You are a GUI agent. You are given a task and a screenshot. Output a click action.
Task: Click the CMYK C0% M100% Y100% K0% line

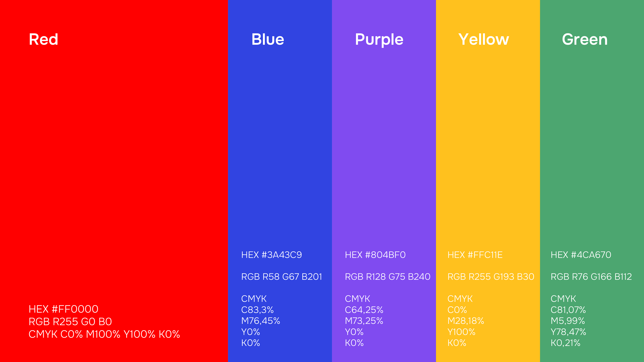[x=104, y=334]
